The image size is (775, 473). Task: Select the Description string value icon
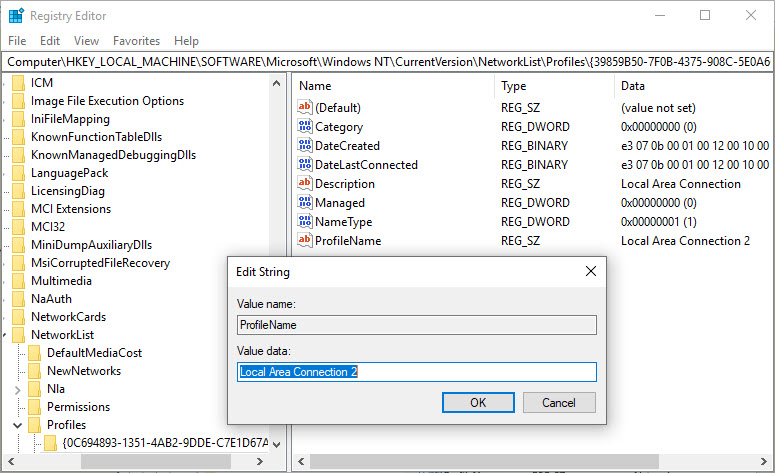[x=304, y=183]
